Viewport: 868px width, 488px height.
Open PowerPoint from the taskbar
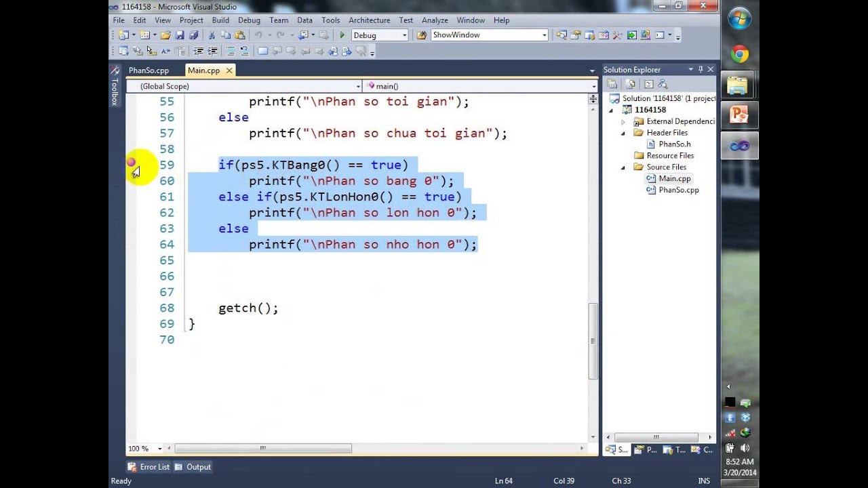(x=738, y=115)
